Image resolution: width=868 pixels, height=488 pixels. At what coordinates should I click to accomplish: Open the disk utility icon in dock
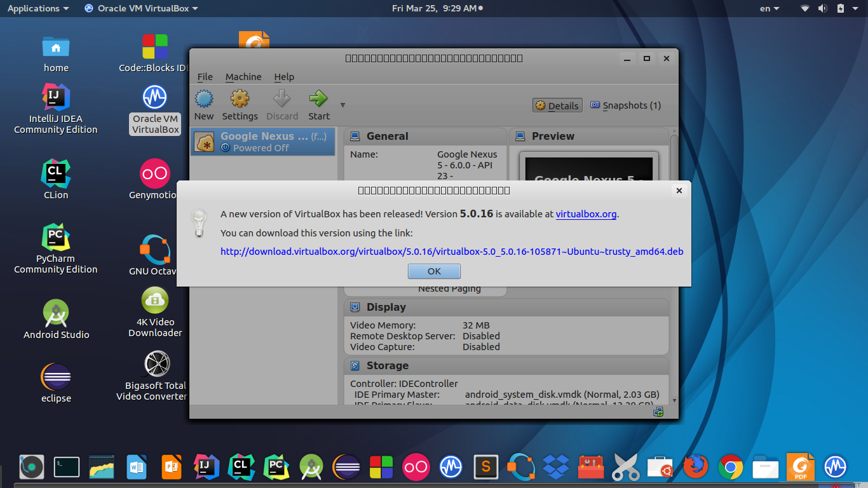32,467
